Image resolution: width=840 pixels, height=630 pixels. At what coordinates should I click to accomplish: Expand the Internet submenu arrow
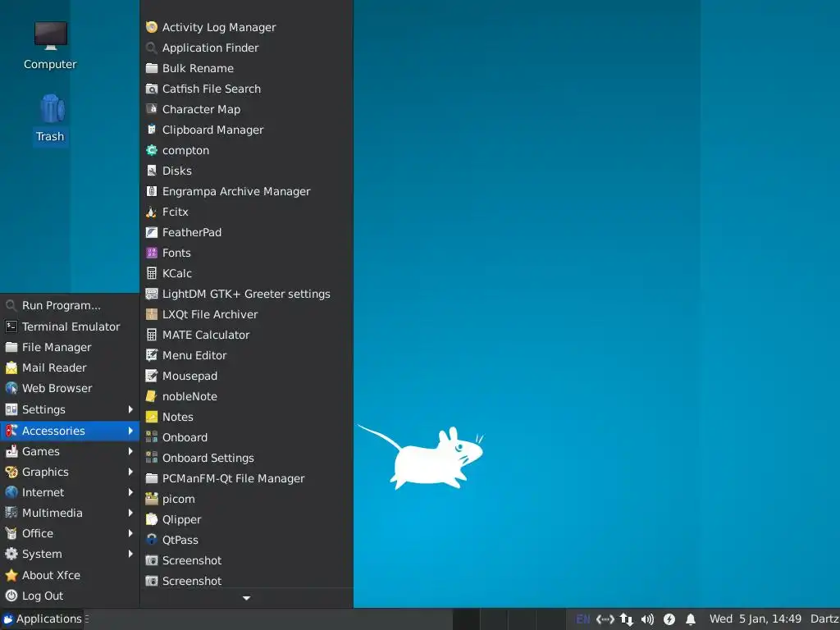(x=130, y=492)
